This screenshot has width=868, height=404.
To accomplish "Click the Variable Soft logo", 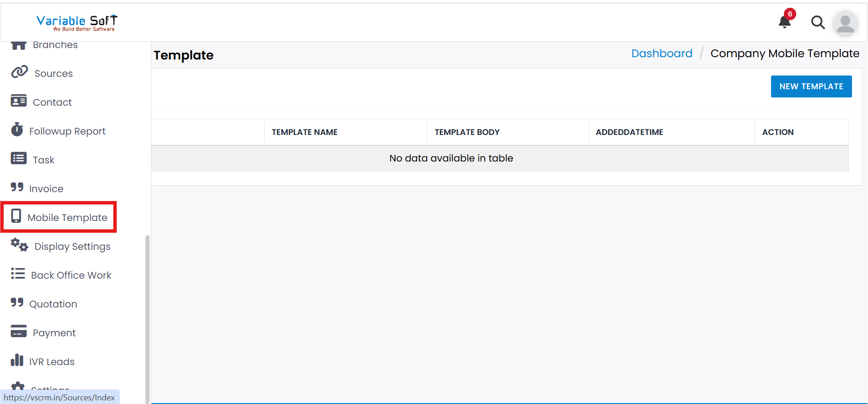I will [x=77, y=22].
